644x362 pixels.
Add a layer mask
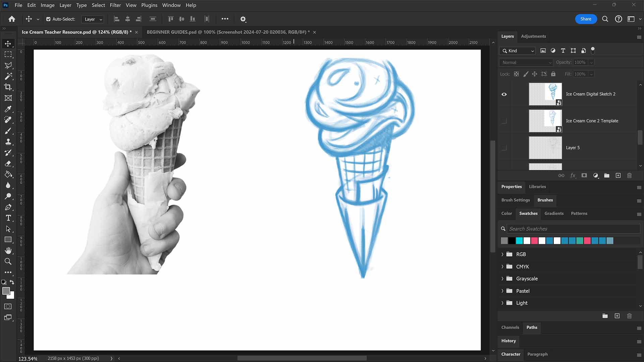click(x=584, y=175)
